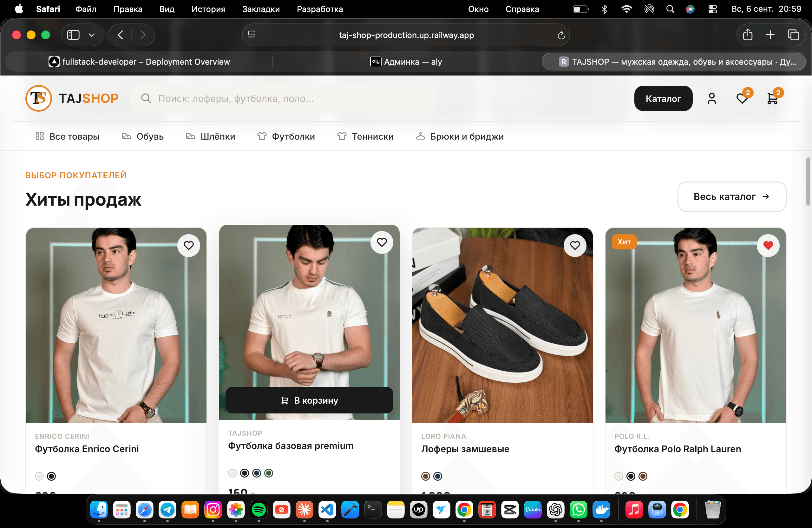Switch to the Админка — aly tab
The width and height of the screenshot is (812, 528).
click(406, 62)
